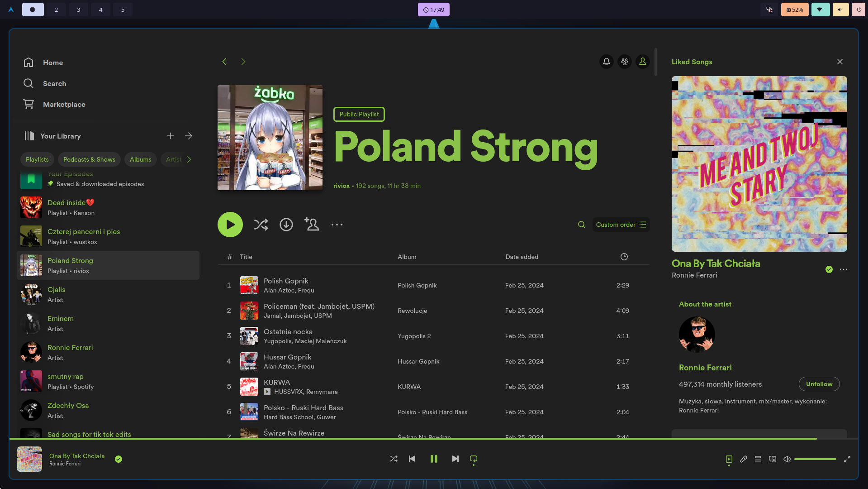
Task: Adjust the volume slider
Action: (815, 459)
